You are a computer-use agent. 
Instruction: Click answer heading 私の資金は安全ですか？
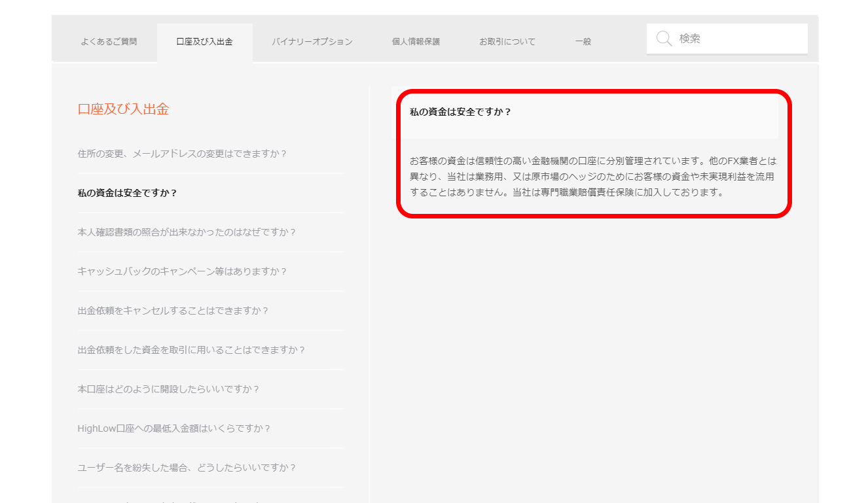click(460, 112)
